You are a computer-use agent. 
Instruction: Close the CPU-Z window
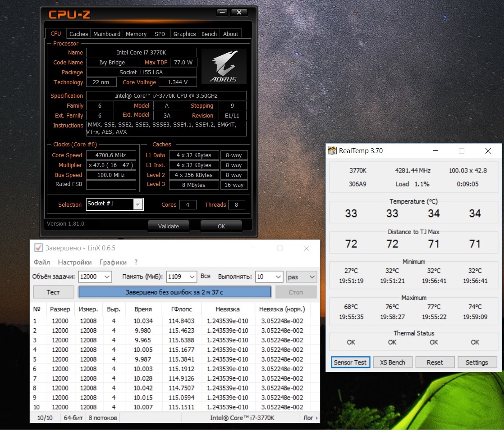pos(239,12)
